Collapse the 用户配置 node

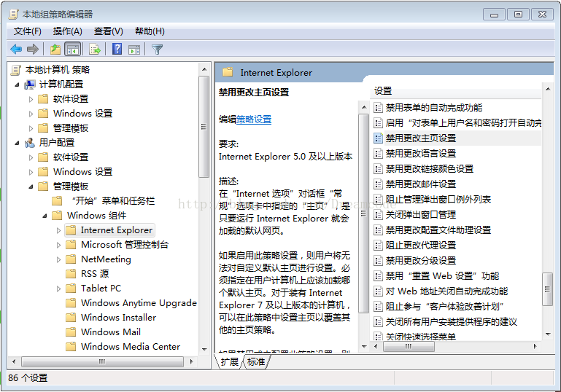coord(17,143)
